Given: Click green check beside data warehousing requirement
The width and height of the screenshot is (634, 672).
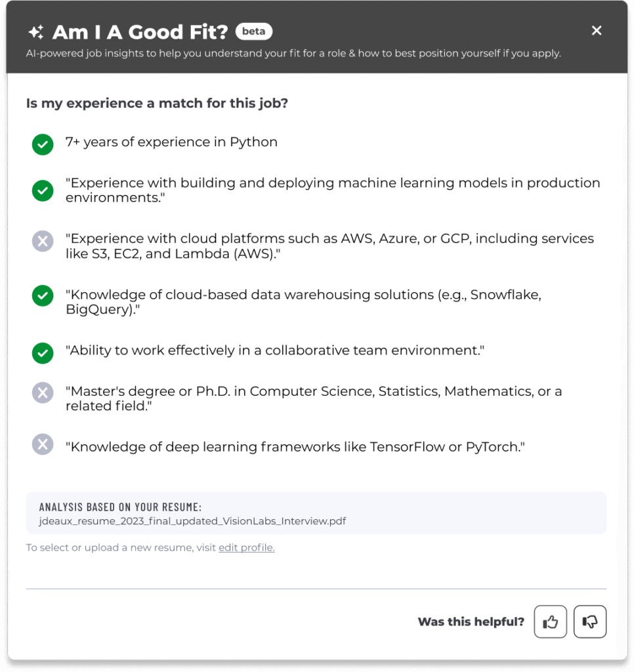Looking at the screenshot, I should (43, 296).
